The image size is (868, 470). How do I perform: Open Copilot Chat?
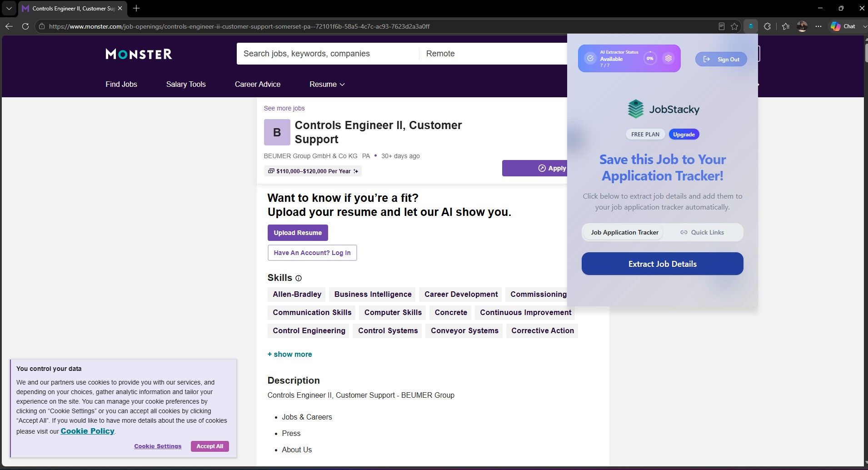pos(843,26)
